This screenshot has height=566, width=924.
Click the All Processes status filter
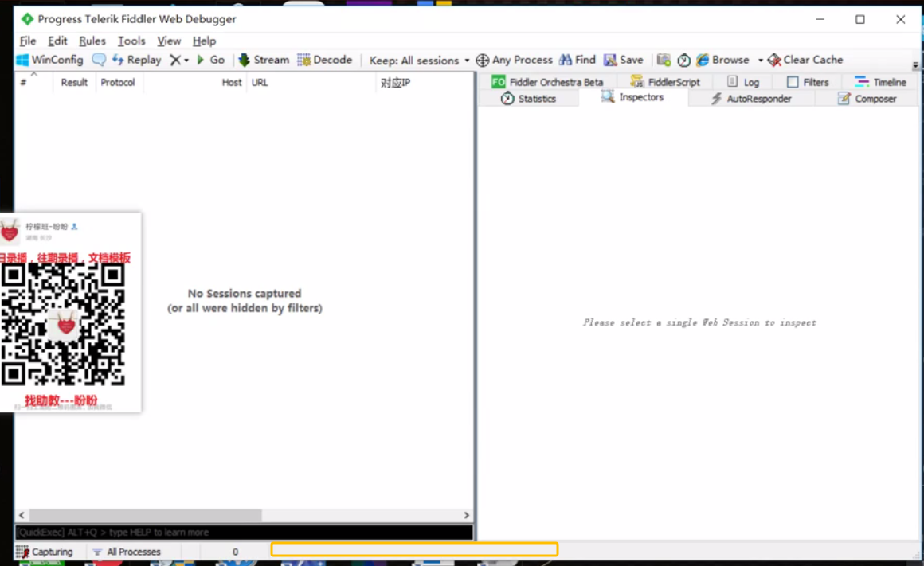pyautogui.click(x=127, y=552)
